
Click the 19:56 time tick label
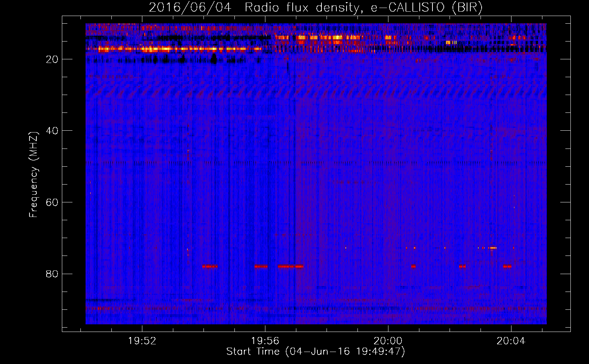[x=265, y=341]
